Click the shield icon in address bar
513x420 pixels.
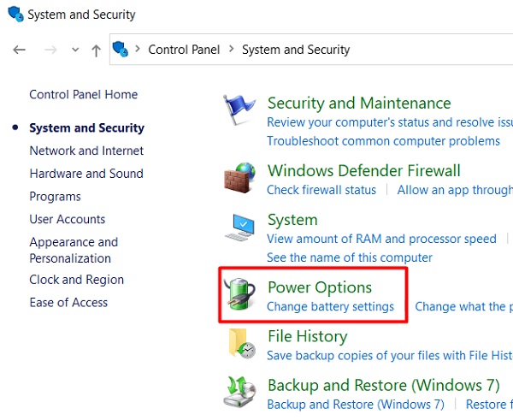(x=120, y=49)
